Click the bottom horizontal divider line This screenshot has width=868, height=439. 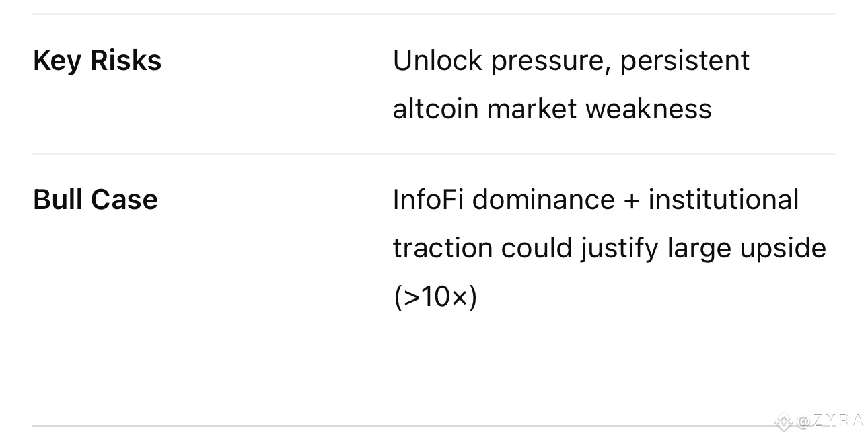click(434, 426)
